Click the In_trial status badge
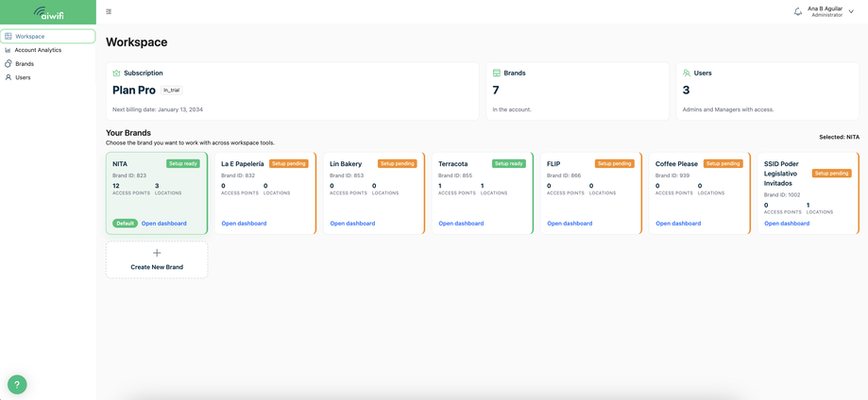The height and width of the screenshot is (400, 868). tap(172, 91)
